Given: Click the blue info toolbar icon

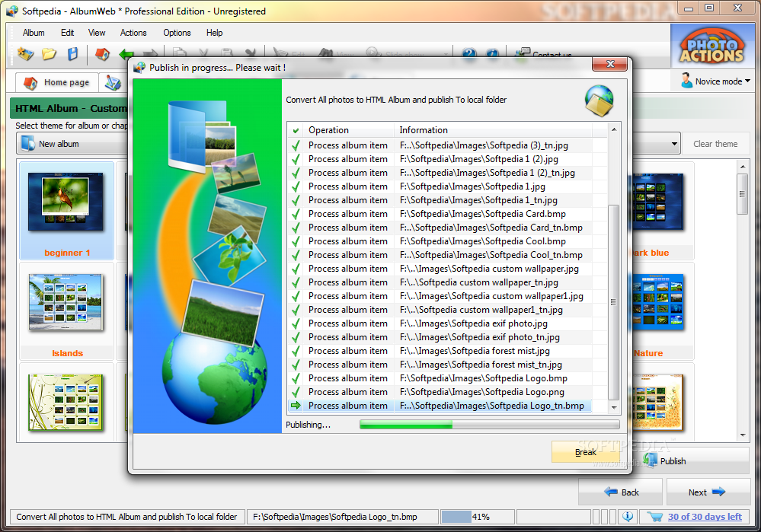Looking at the screenshot, I should click(493, 53).
